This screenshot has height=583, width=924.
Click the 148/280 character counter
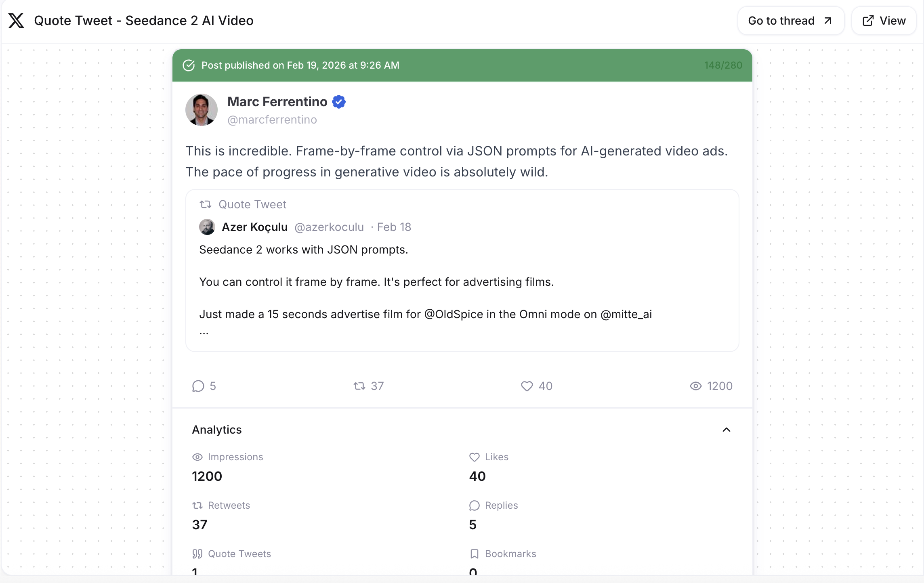[723, 65]
